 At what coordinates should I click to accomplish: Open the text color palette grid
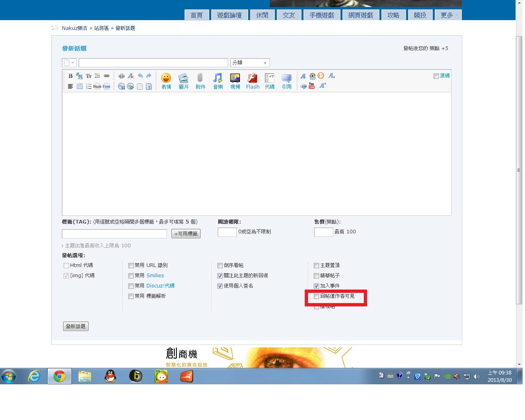click(97, 76)
